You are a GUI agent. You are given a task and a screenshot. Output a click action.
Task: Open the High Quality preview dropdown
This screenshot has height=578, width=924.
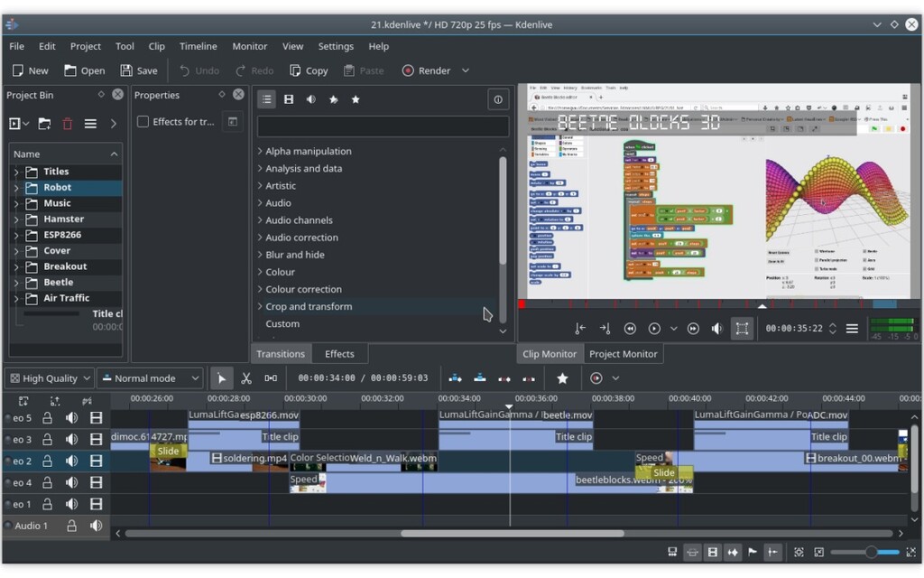click(x=49, y=378)
